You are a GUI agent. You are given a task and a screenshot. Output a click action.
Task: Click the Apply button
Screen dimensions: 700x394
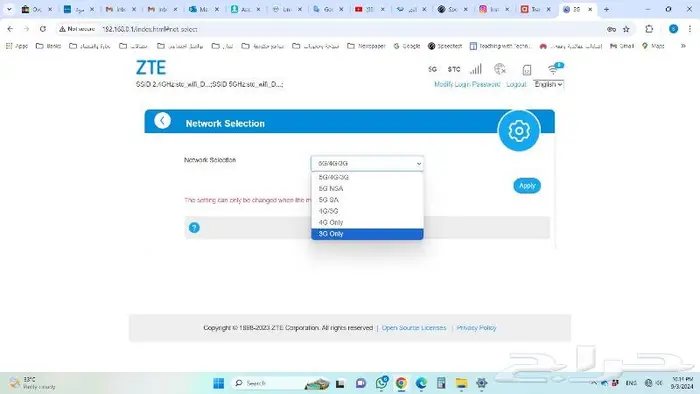coord(527,186)
